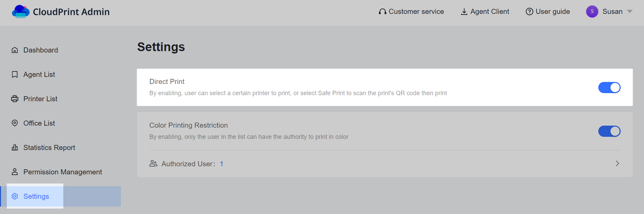Click the CloudPrint Admin cloud logo
The width and height of the screenshot is (644, 214).
(21, 12)
